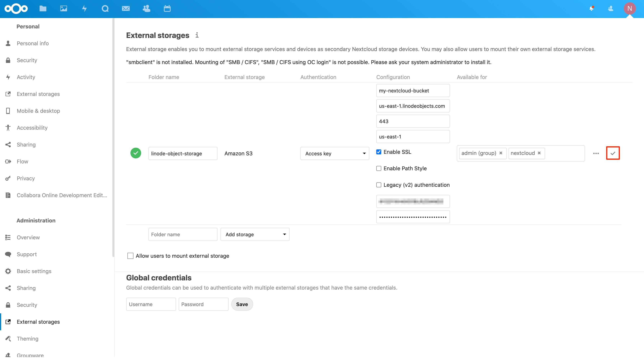Open the Access key authentication dropdown
Image resolution: width=644 pixels, height=359 pixels.
point(334,153)
